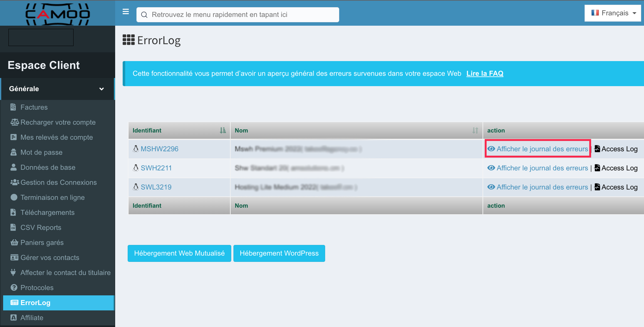This screenshot has width=644, height=327.
Task: Open CSV Reports
Action: click(x=41, y=227)
